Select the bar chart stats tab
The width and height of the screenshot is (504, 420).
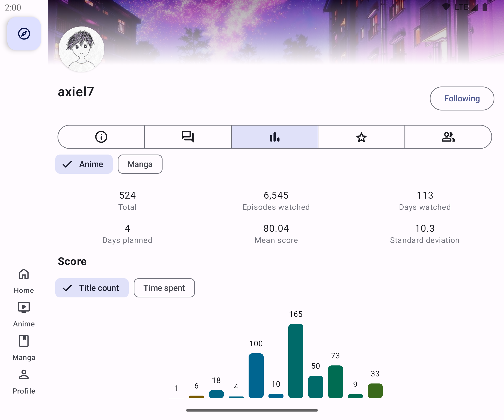[x=275, y=137]
